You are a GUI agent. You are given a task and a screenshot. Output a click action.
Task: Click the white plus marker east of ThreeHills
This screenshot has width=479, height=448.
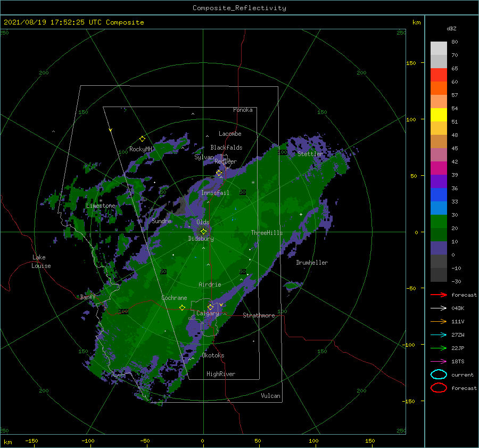(x=301, y=214)
